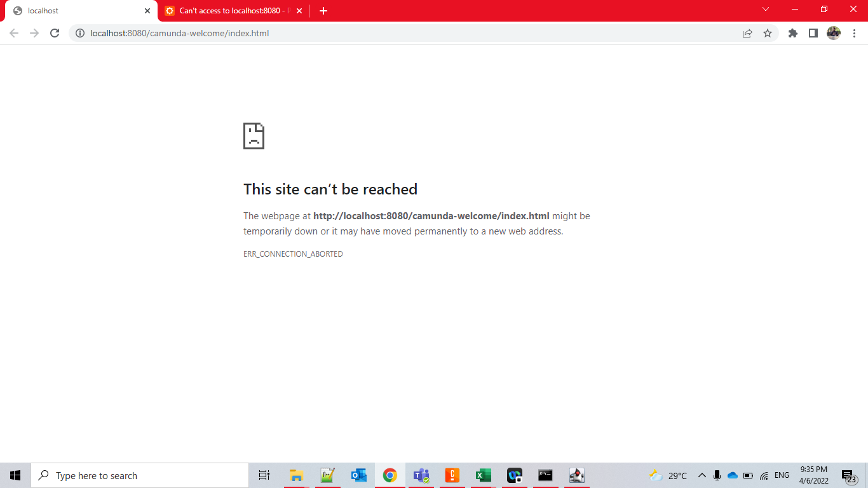
Task: Go forward to next page
Action: pos(34,33)
